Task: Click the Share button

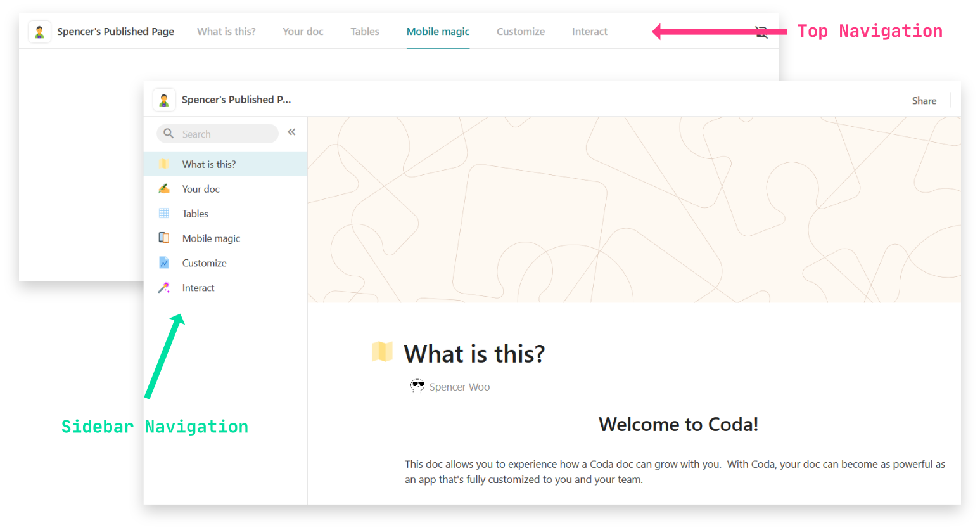Action: coord(924,101)
